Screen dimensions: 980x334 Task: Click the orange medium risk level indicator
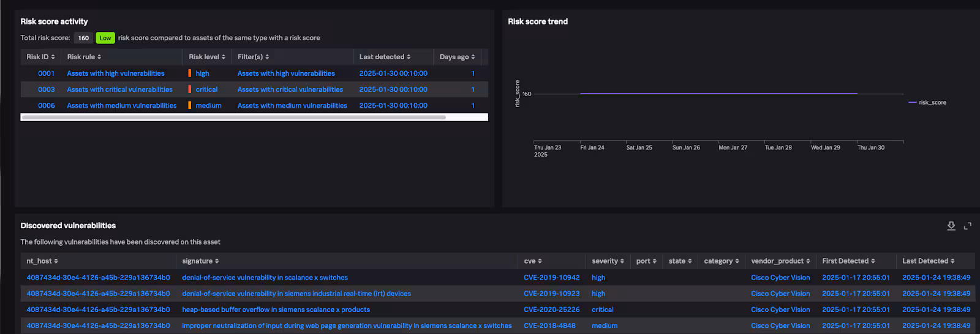pyautogui.click(x=190, y=105)
